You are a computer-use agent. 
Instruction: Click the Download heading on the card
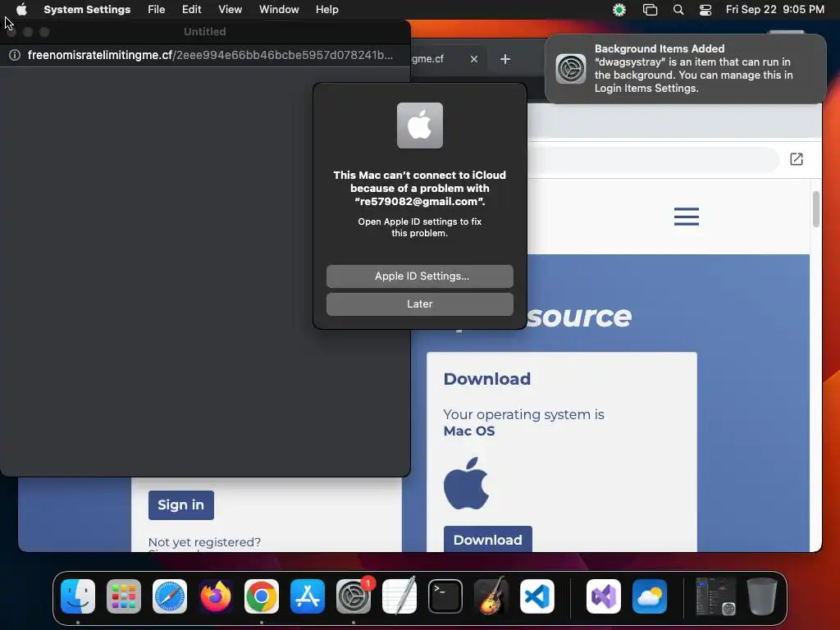pos(487,379)
